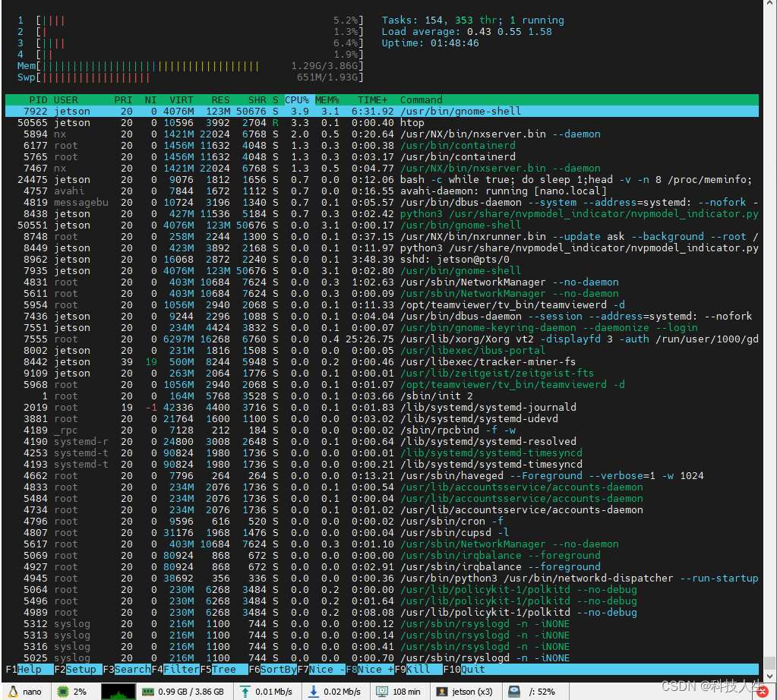Select the tracker-miner-fs process row PID 8442
Viewport: 777px width, 700px height.
382,362
